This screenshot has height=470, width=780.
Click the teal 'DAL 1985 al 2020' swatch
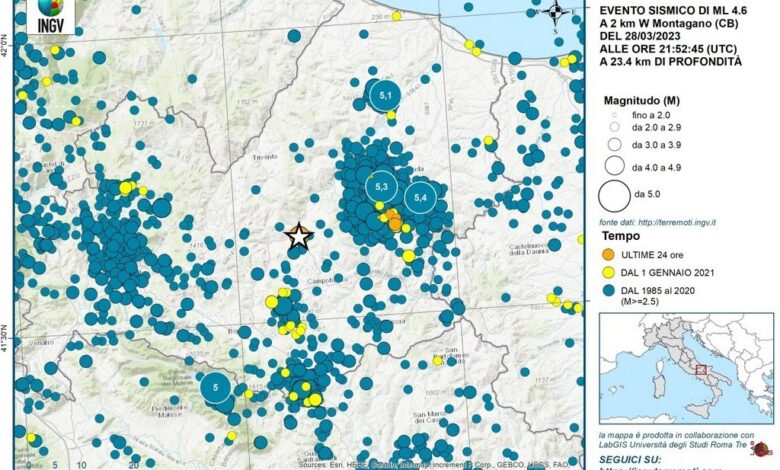[608, 290]
